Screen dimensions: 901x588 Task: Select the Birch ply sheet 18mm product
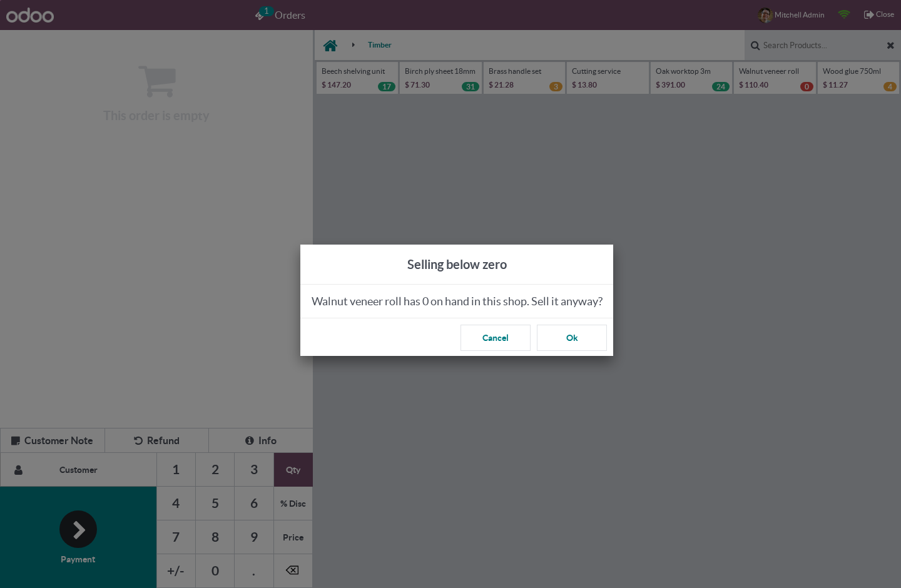coord(440,78)
